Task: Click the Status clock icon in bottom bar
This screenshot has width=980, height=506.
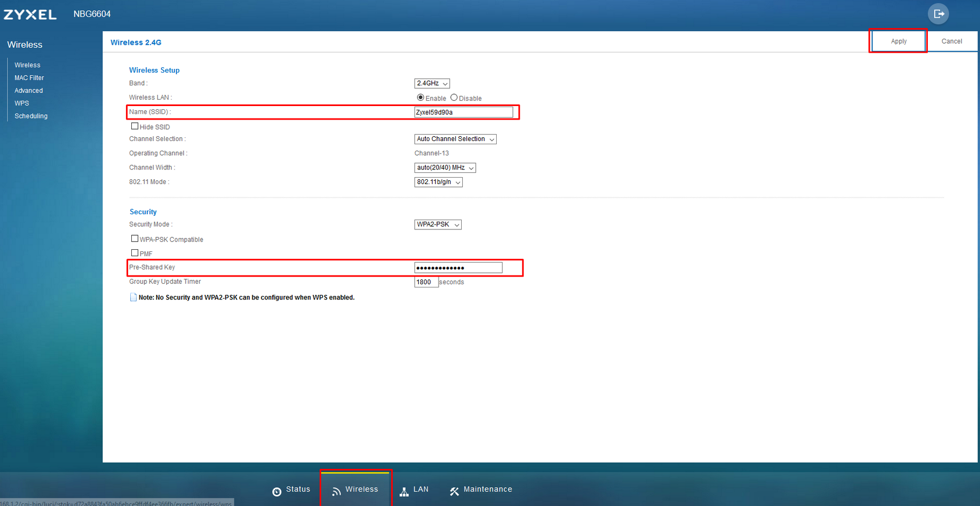Action: [277, 491]
